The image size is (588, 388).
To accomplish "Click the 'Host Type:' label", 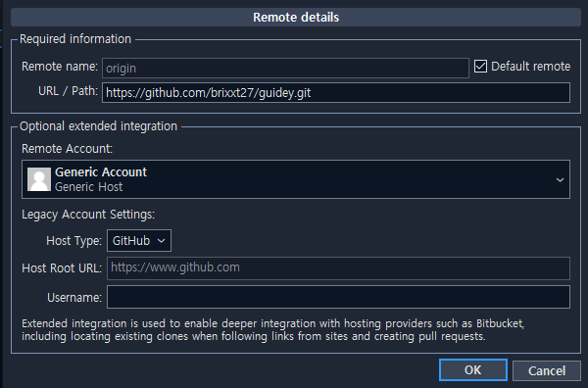I will [73, 241].
